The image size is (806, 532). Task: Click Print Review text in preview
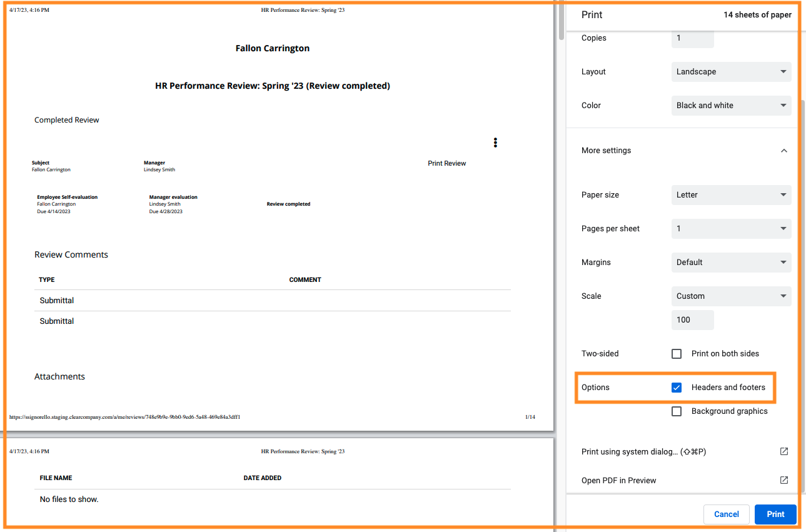tap(446, 163)
